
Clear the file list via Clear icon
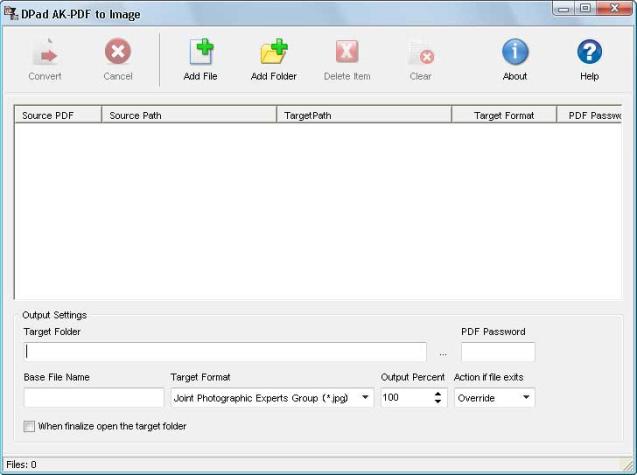point(421,53)
